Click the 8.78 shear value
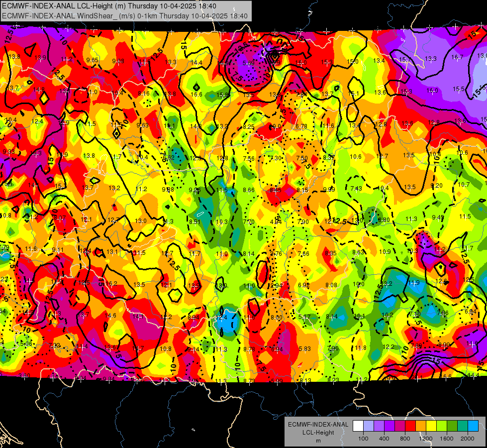Screen dimensions: 487x448 point(249,349)
